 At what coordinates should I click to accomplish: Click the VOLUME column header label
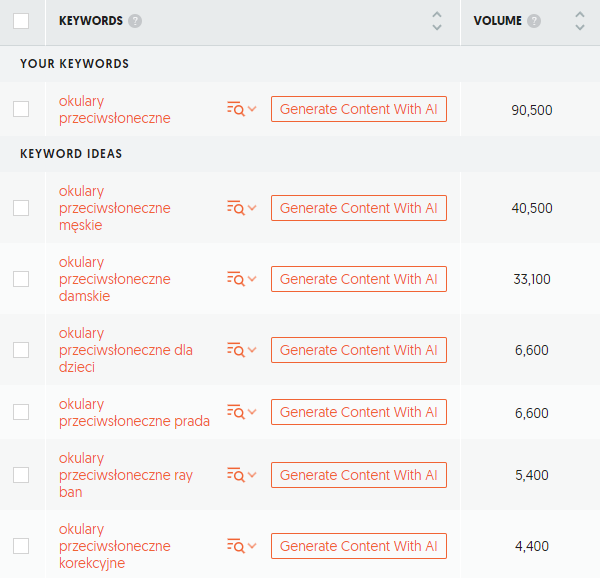pos(497,21)
